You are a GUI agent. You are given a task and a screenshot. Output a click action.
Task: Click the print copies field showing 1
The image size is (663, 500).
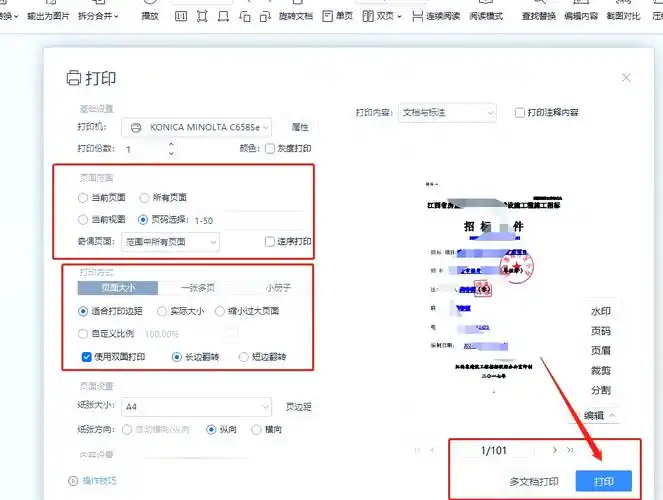[x=144, y=149]
